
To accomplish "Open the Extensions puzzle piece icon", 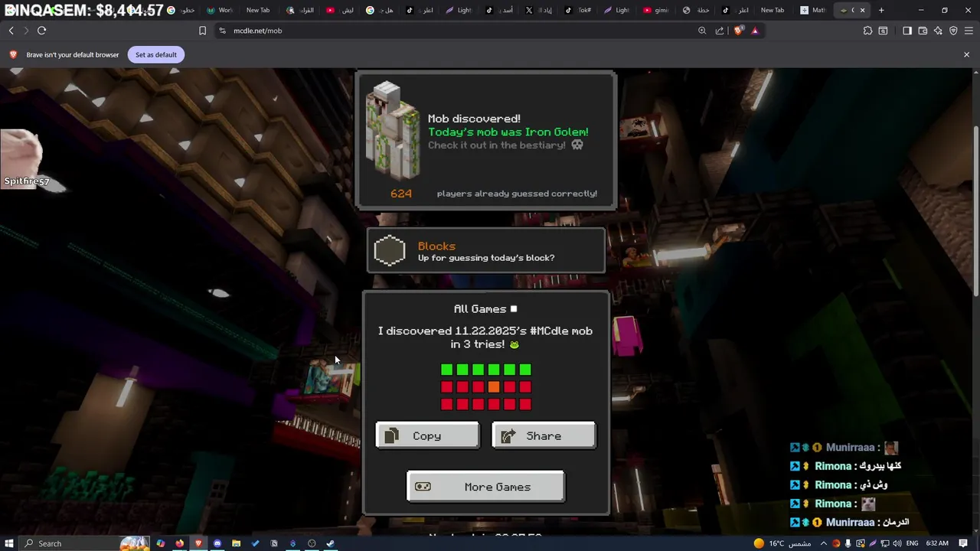I will tap(867, 31).
